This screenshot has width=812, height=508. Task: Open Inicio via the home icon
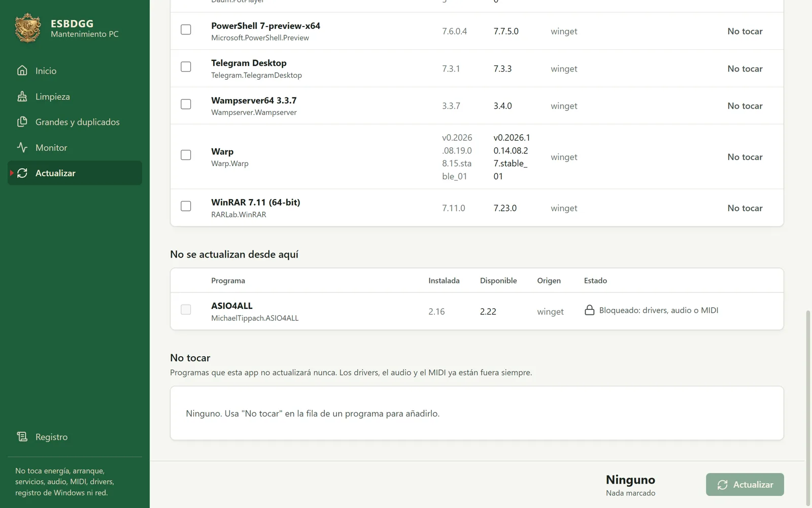[x=22, y=71]
